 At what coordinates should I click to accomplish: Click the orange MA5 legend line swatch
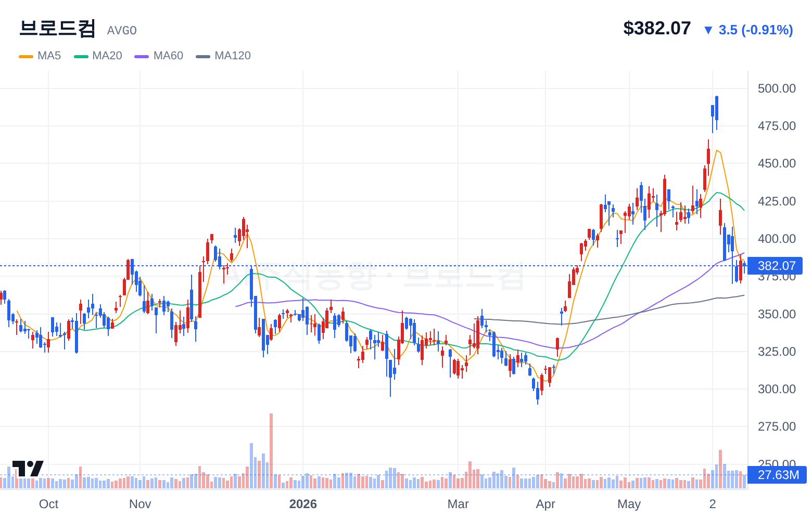[x=26, y=56]
